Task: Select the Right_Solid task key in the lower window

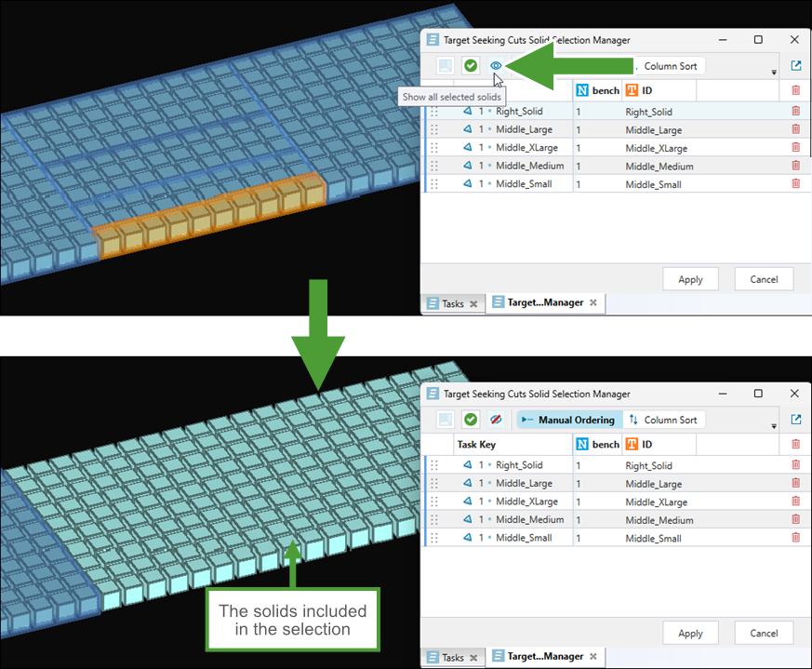Action: pyautogui.click(x=519, y=465)
